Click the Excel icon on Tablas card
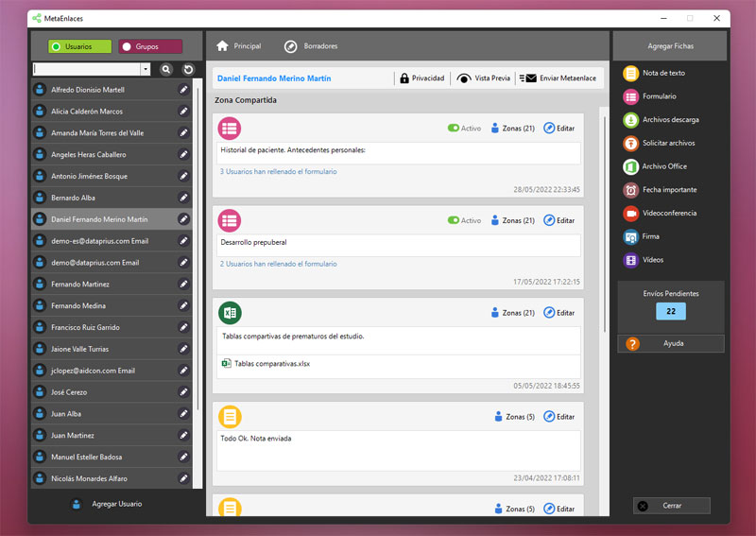The image size is (756, 536). pyautogui.click(x=230, y=313)
